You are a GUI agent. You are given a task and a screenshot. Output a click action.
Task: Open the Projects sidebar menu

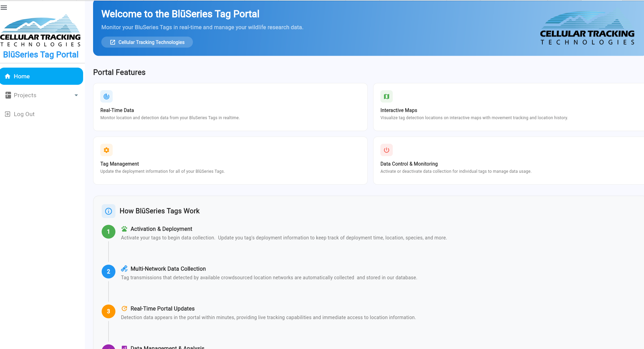click(25, 95)
